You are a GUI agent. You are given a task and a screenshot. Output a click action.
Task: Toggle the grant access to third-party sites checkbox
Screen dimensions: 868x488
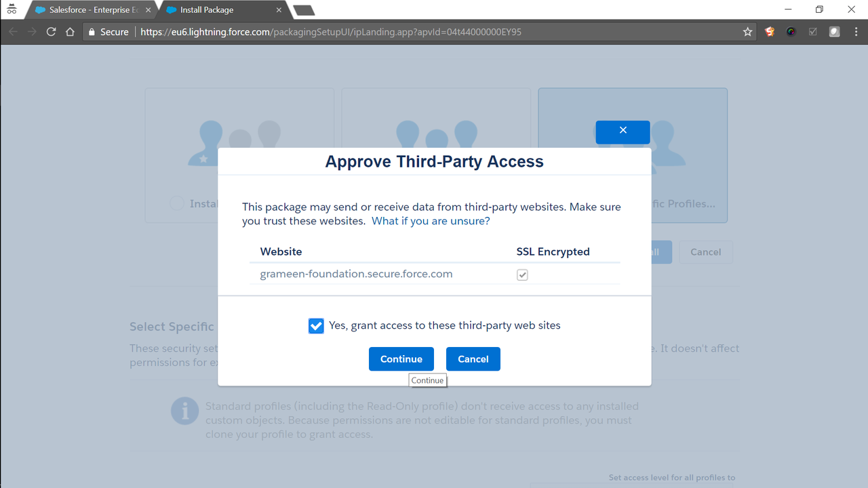point(316,326)
